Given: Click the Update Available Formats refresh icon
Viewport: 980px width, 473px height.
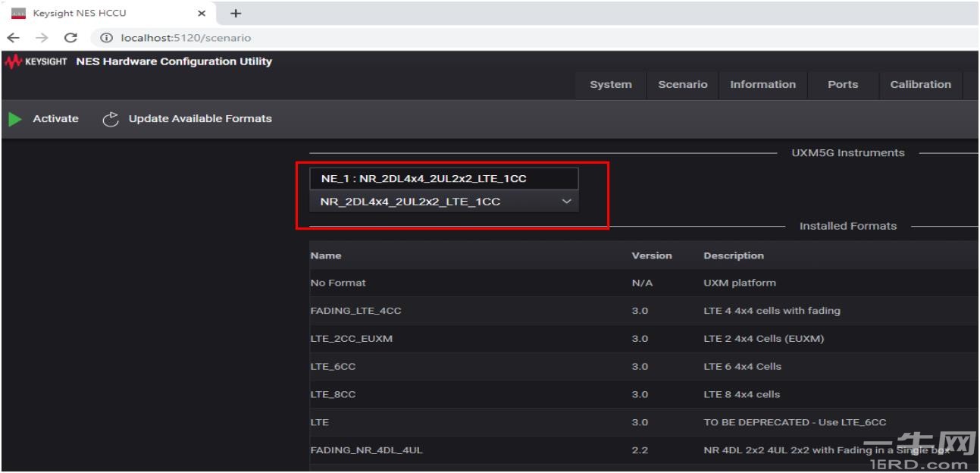Looking at the screenshot, I should point(111,119).
